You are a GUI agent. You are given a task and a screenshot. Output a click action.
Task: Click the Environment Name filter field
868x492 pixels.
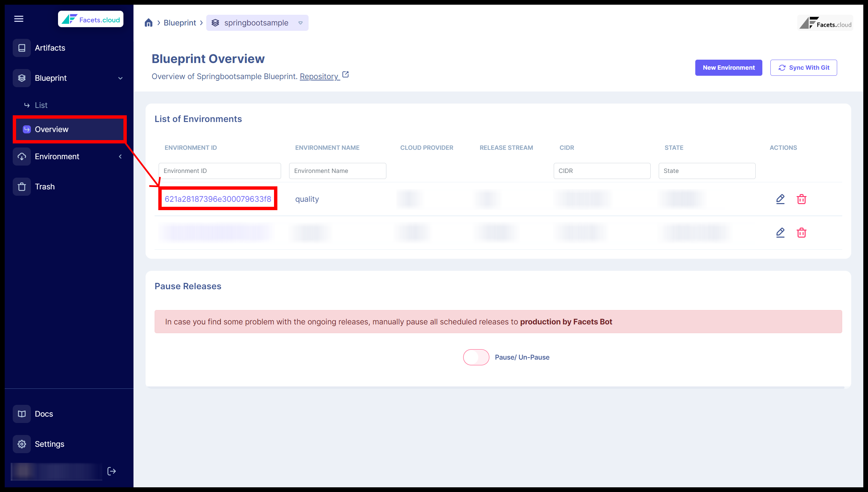pyautogui.click(x=337, y=171)
